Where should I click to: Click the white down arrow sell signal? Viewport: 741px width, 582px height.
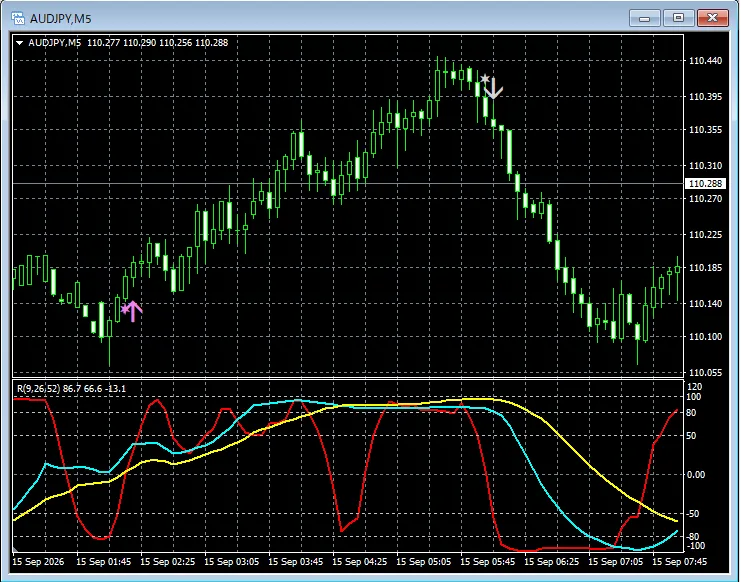coord(493,88)
